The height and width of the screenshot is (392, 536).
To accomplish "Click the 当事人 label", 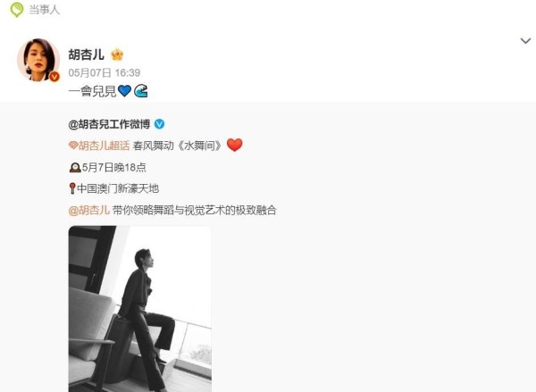I will (x=44, y=10).
